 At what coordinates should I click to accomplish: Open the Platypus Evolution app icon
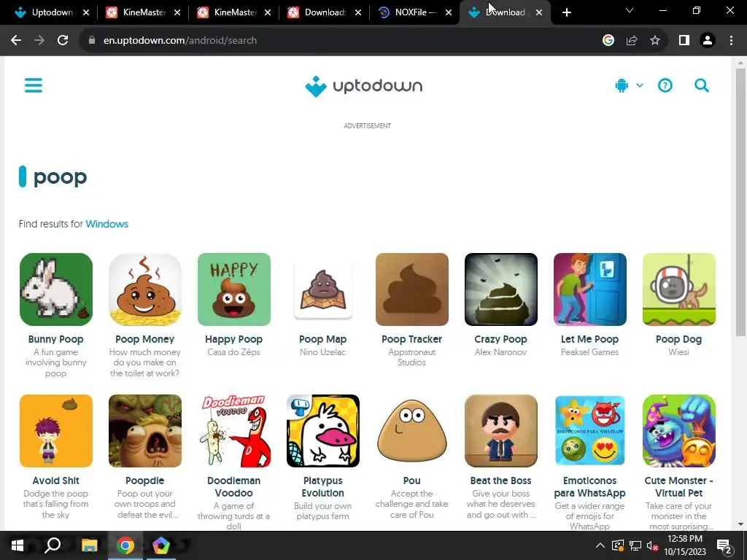pyautogui.click(x=323, y=431)
